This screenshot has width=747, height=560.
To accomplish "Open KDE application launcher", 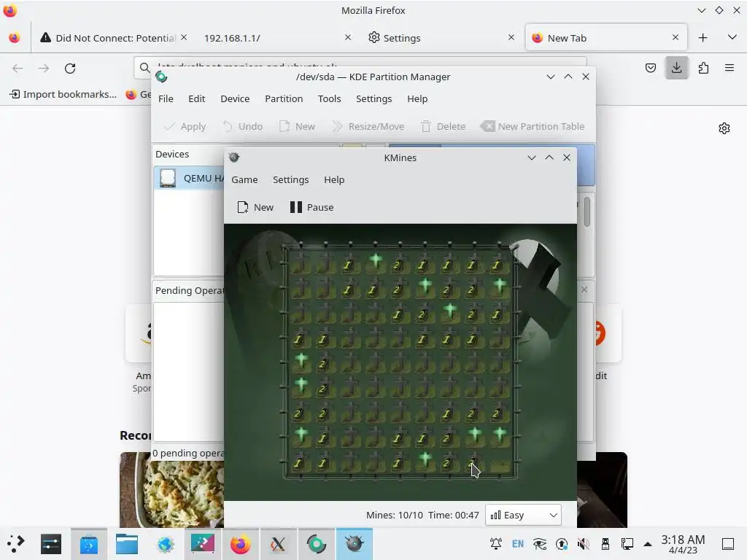I will [x=16, y=544].
